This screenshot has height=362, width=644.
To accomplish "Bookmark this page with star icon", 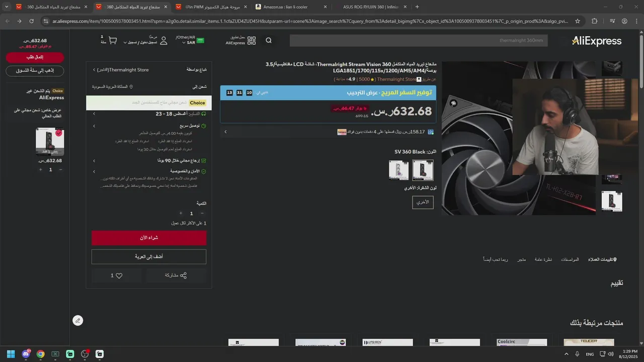I will pyautogui.click(x=578, y=21).
